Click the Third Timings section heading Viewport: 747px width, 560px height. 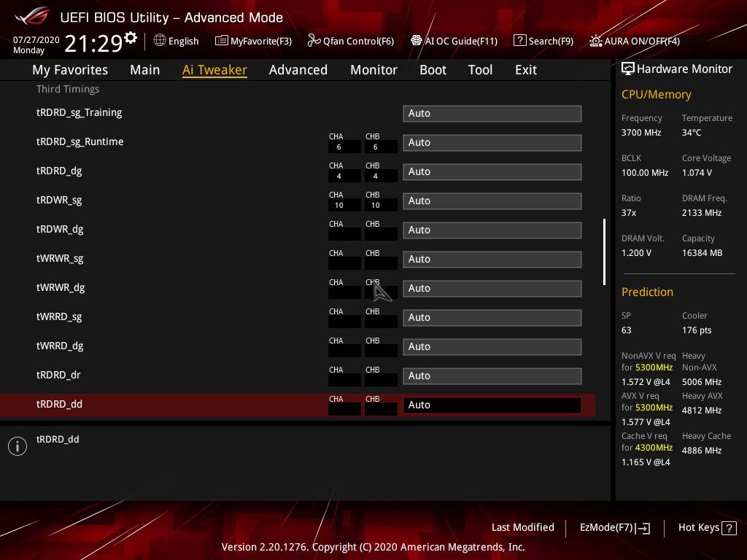coord(68,89)
